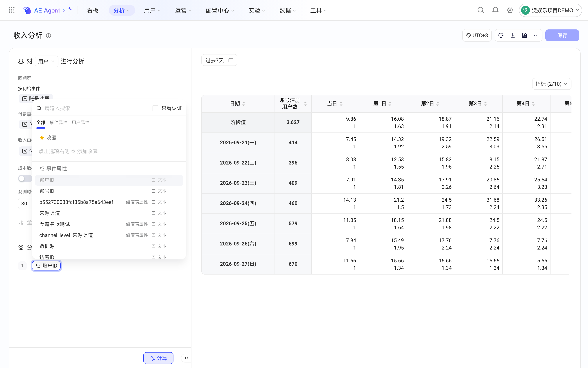Open the settings gear icon
The width and height of the screenshot is (588, 368).
510,10
